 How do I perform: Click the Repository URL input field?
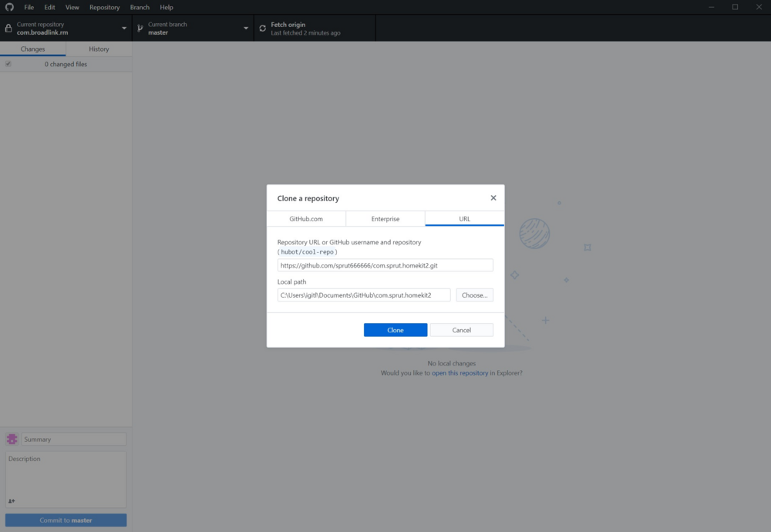coord(385,265)
